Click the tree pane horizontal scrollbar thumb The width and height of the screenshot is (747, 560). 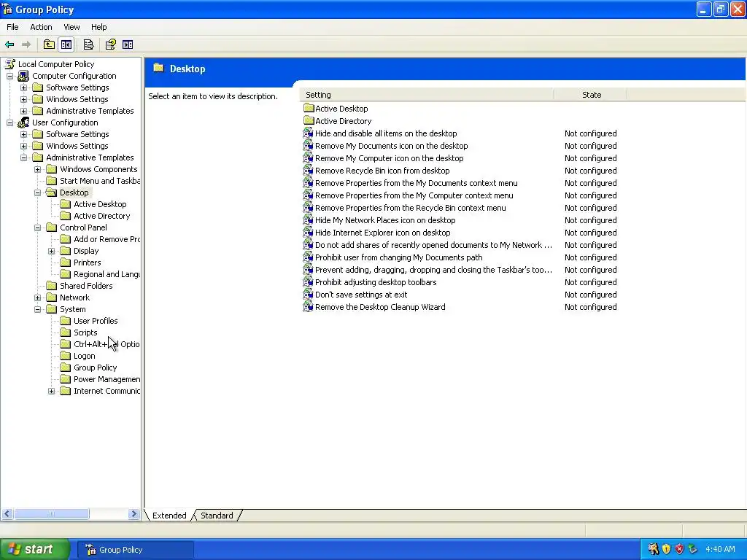52,514
